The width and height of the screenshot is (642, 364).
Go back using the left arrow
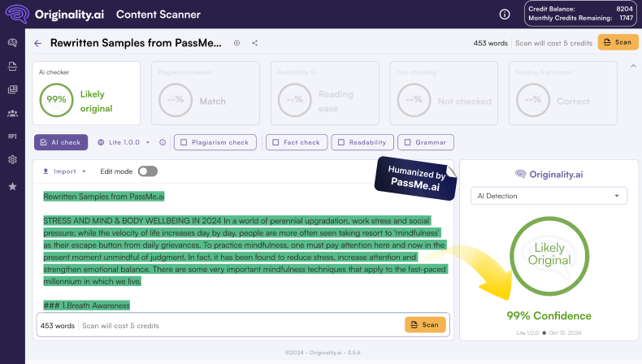(x=38, y=43)
